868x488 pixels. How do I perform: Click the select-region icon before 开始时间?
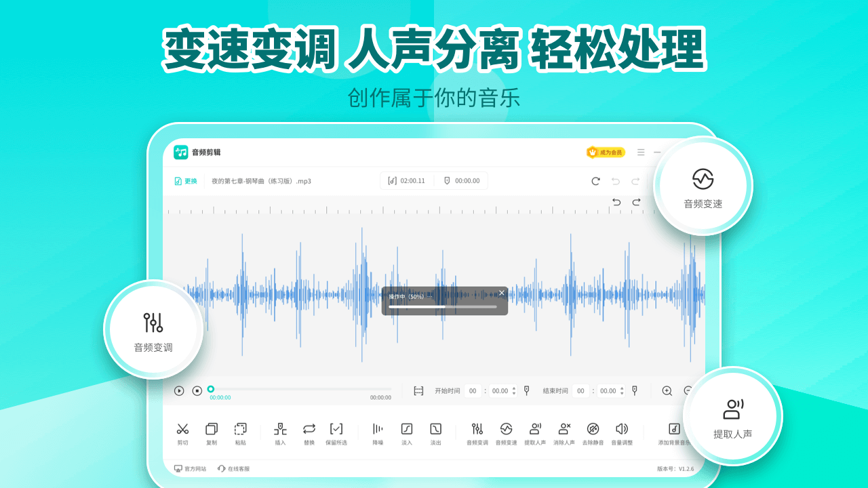pyautogui.click(x=418, y=390)
